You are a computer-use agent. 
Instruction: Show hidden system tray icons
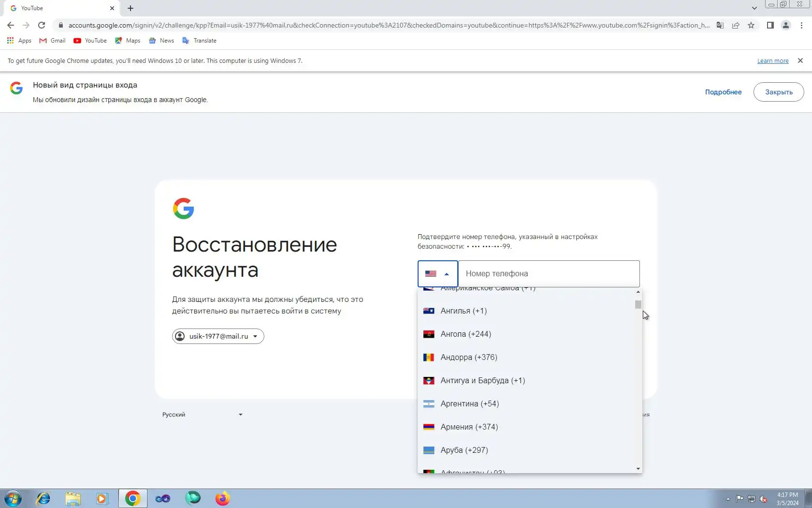coord(728,499)
